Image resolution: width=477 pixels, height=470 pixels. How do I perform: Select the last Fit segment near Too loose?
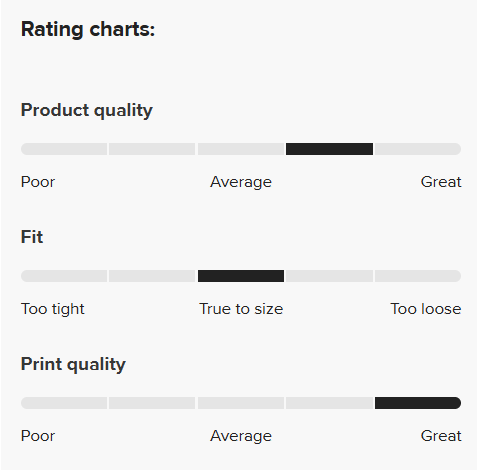coord(418,276)
